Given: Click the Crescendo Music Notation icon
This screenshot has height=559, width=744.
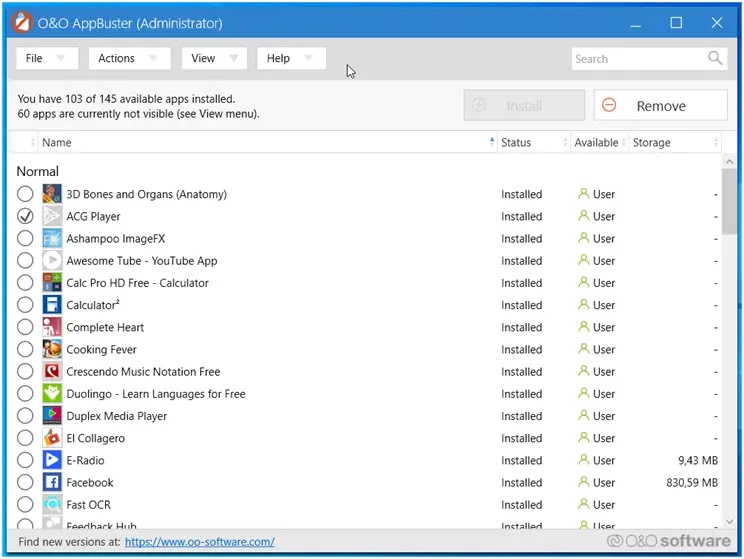Looking at the screenshot, I should click(52, 372).
